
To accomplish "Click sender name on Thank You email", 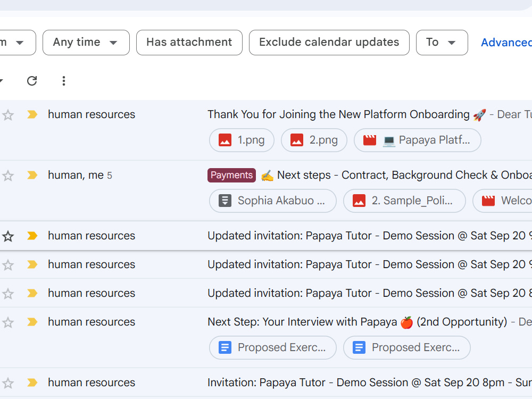I will pyautogui.click(x=92, y=114).
